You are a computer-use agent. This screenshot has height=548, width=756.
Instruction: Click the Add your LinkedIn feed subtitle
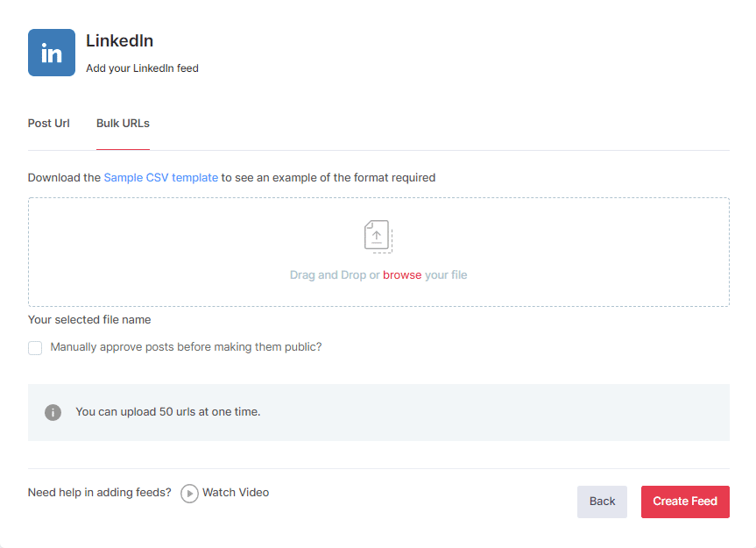click(x=142, y=68)
